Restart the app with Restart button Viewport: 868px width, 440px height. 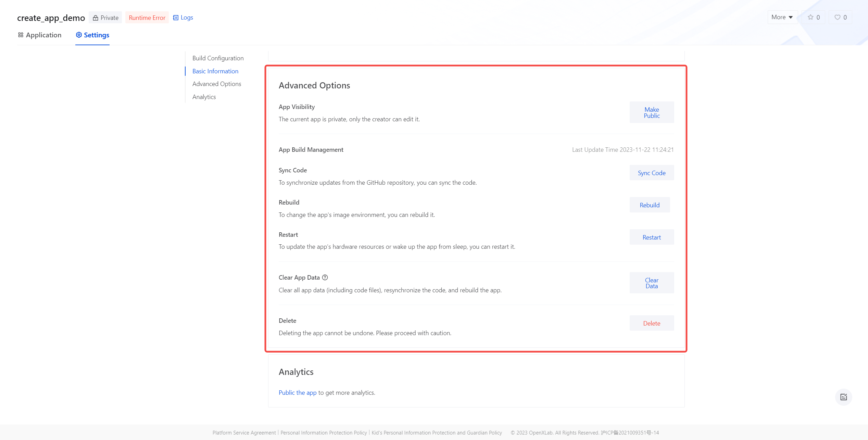pos(651,237)
